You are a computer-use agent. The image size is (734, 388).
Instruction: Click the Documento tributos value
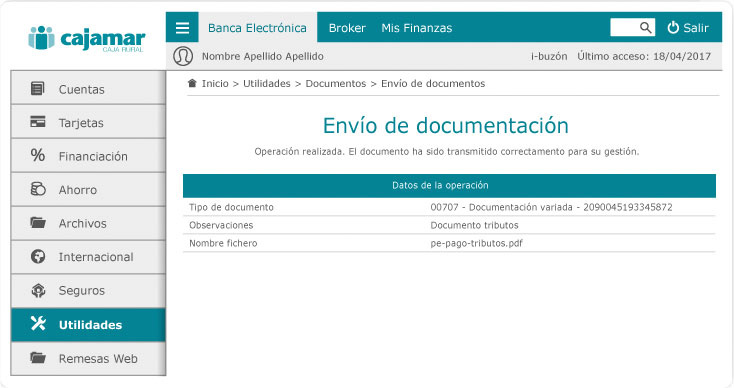tap(474, 225)
